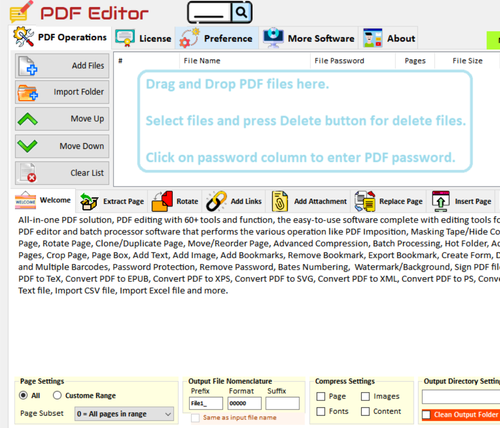This screenshot has height=428, width=500.
Task: Click the License certificate icon
Action: click(x=125, y=38)
